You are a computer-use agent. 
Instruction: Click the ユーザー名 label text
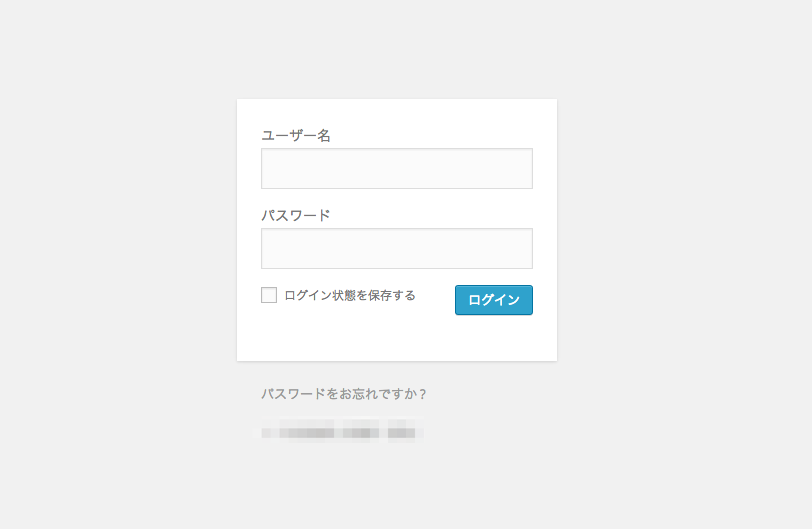pyautogui.click(x=296, y=136)
